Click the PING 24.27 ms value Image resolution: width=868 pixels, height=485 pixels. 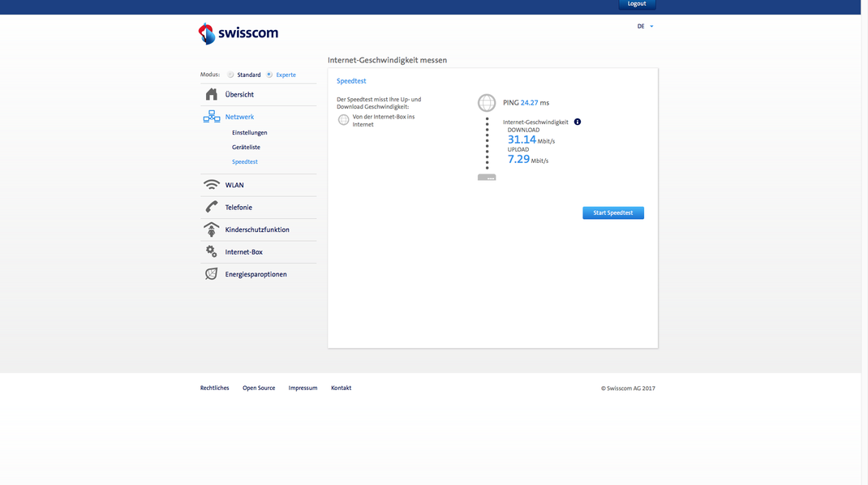[526, 102]
